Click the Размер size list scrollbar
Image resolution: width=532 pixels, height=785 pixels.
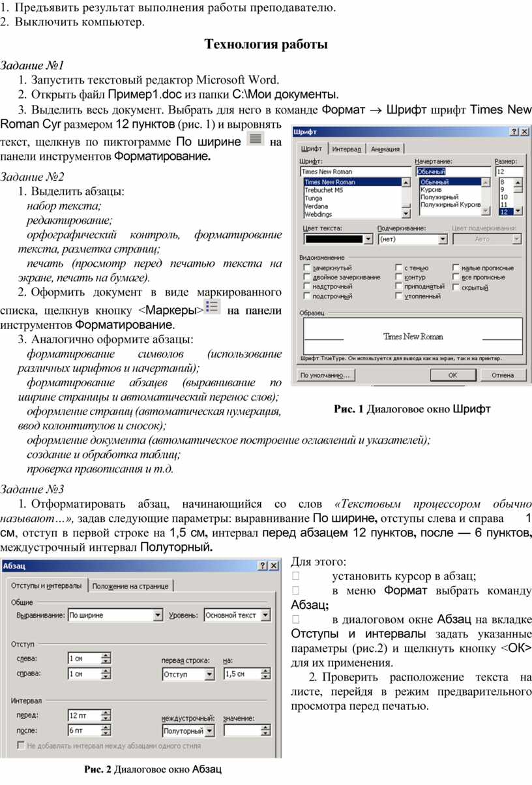tap(518, 196)
